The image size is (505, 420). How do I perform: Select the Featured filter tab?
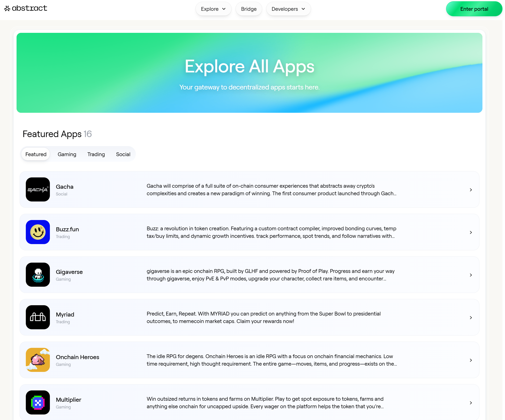tap(36, 154)
